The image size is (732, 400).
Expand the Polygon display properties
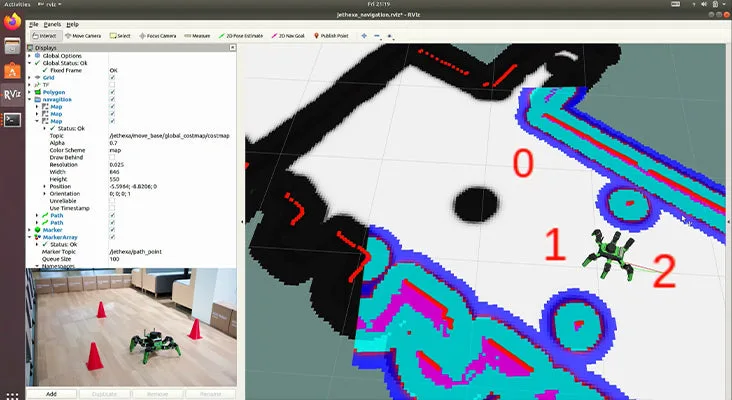tap(30, 92)
